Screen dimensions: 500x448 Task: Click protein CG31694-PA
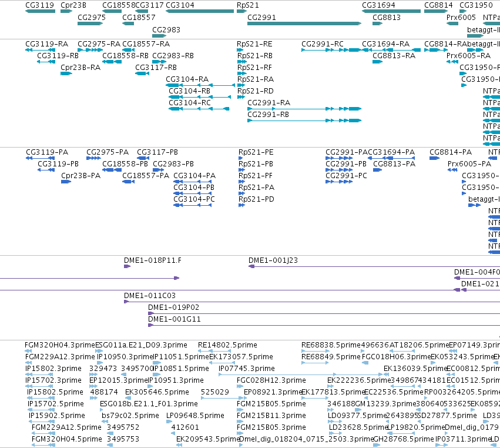click(391, 158)
